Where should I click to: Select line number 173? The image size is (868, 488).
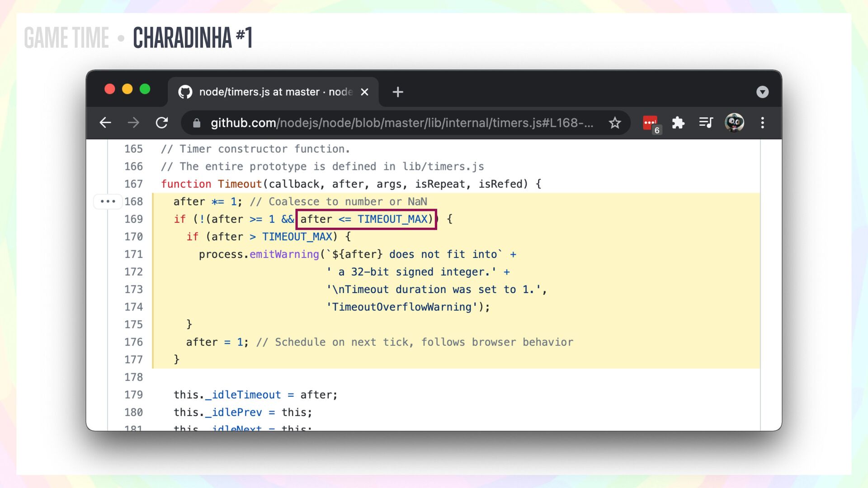tap(133, 290)
